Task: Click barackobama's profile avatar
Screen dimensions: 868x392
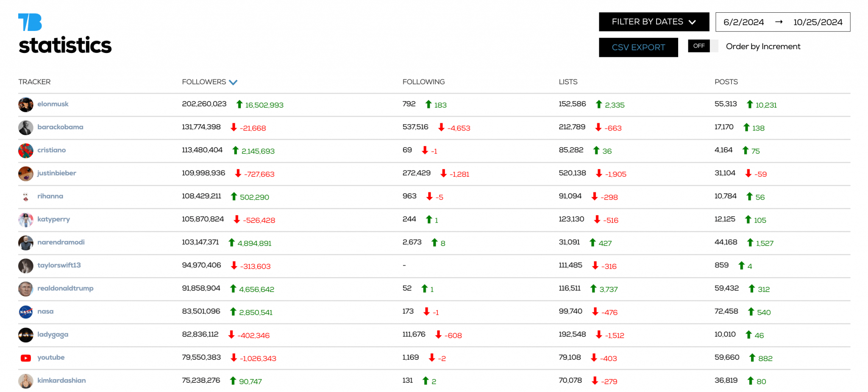Action: point(26,128)
